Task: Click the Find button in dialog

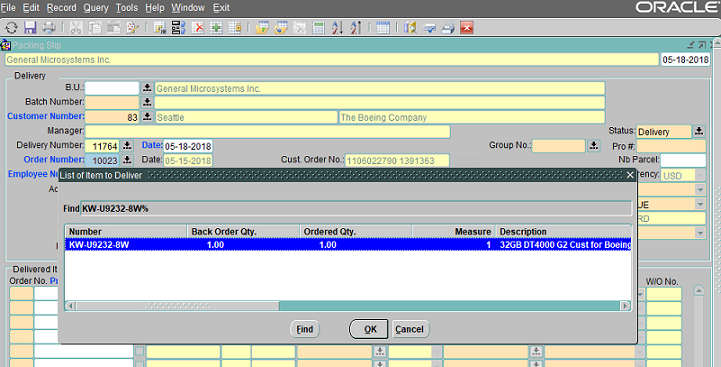Action: pyautogui.click(x=304, y=329)
